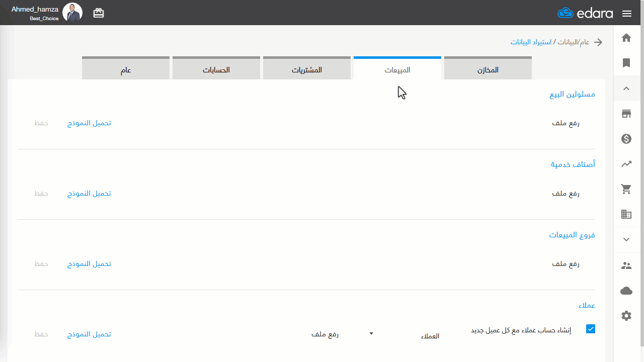Click حفظ in عملاء section
Screen dimensions: 644x362
click(41, 334)
